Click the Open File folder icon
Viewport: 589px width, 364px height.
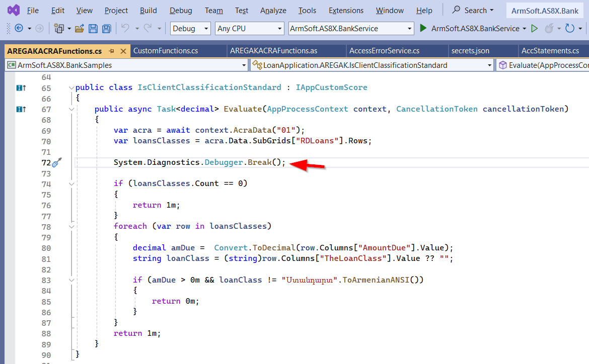tap(79, 29)
